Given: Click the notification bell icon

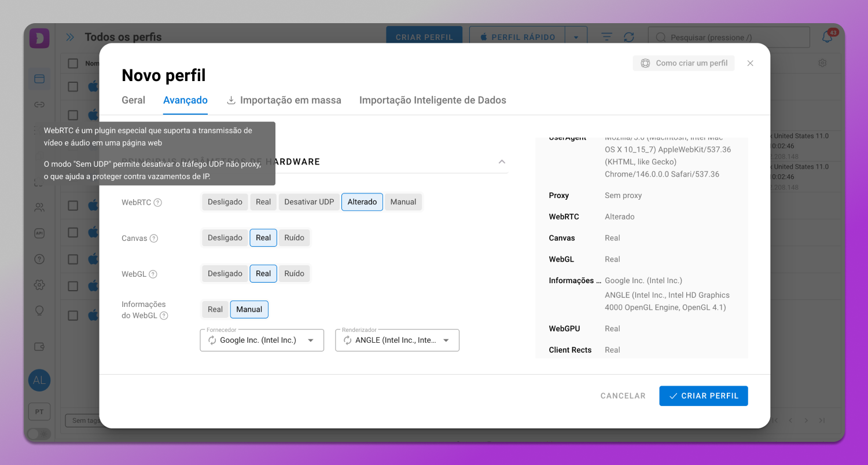Looking at the screenshot, I should pos(827,38).
